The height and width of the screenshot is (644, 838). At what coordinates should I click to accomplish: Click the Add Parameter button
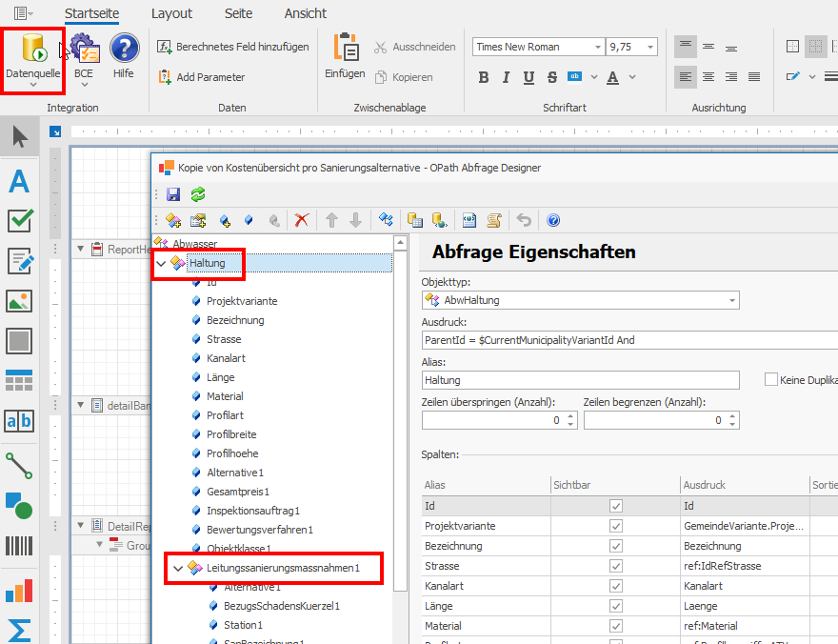(202, 77)
